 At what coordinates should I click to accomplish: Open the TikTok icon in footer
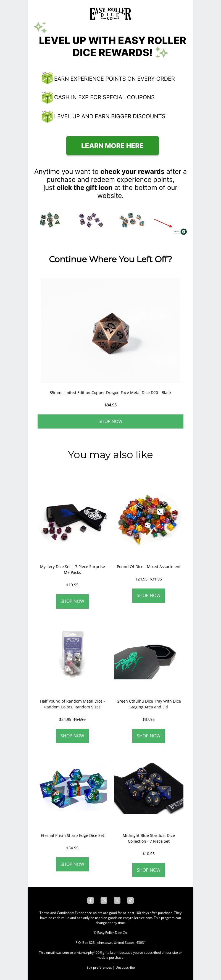click(130, 900)
